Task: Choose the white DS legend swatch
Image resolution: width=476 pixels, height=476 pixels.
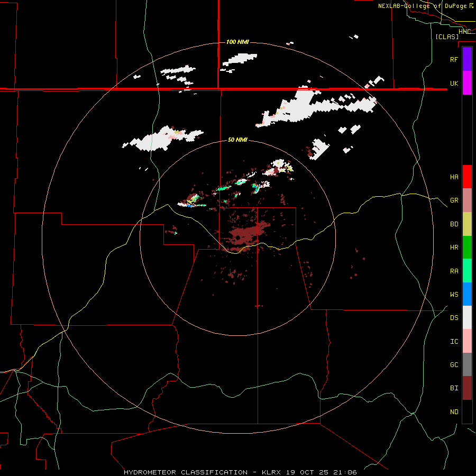Action: [x=467, y=317]
